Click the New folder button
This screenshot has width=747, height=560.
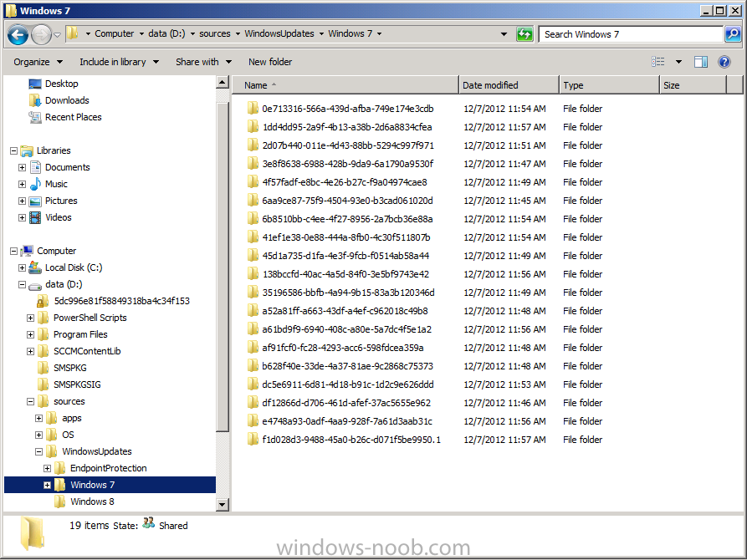[x=270, y=62]
